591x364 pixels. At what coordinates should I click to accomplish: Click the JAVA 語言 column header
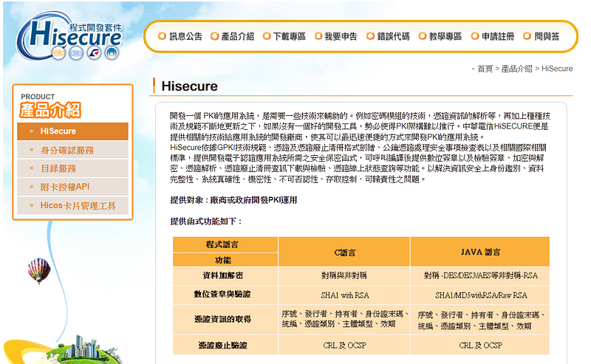click(x=480, y=252)
